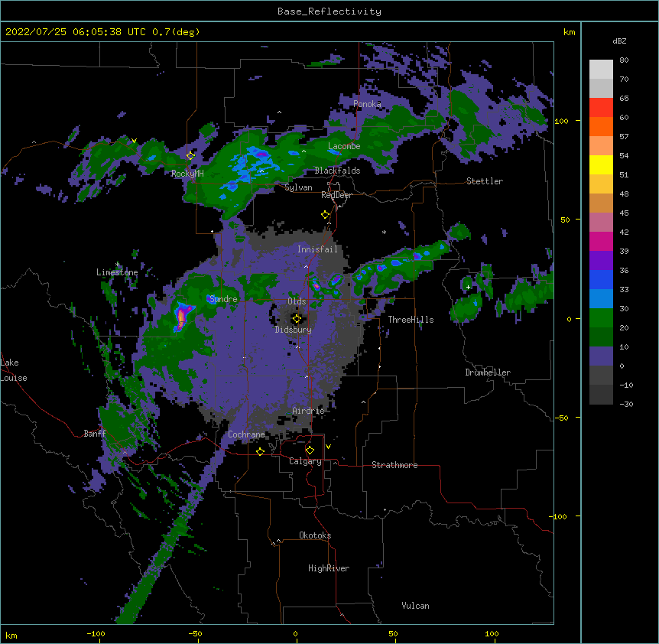Click the radar site diamond above Didsbury
This screenshot has width=659, height=644.
(x=297, y=319)
